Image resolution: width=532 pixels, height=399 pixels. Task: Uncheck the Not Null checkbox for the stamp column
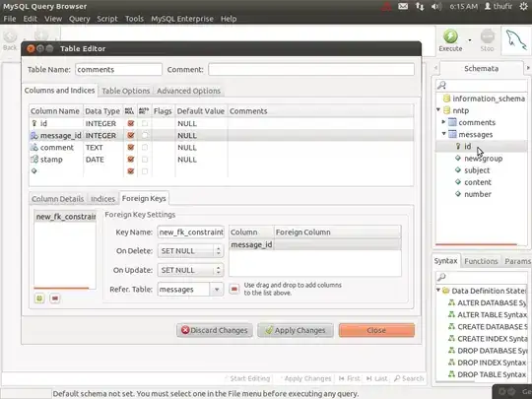click(x=131, y=160)
